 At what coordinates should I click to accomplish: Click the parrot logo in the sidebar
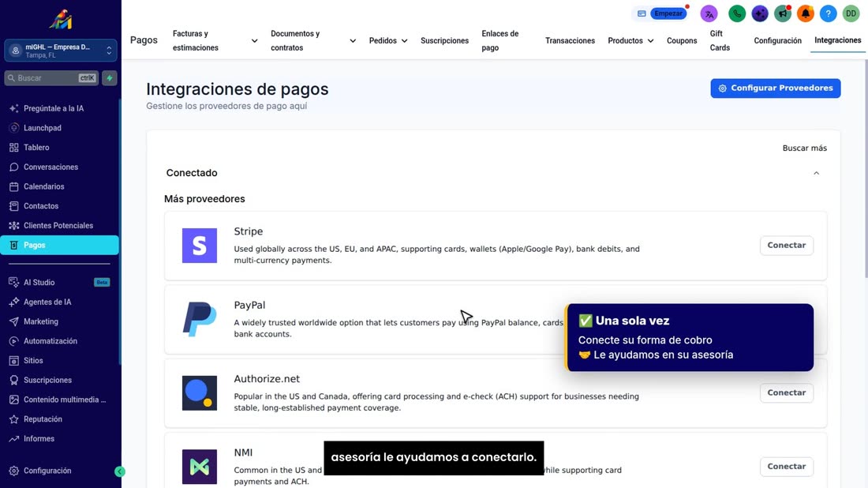pos(60,20)
